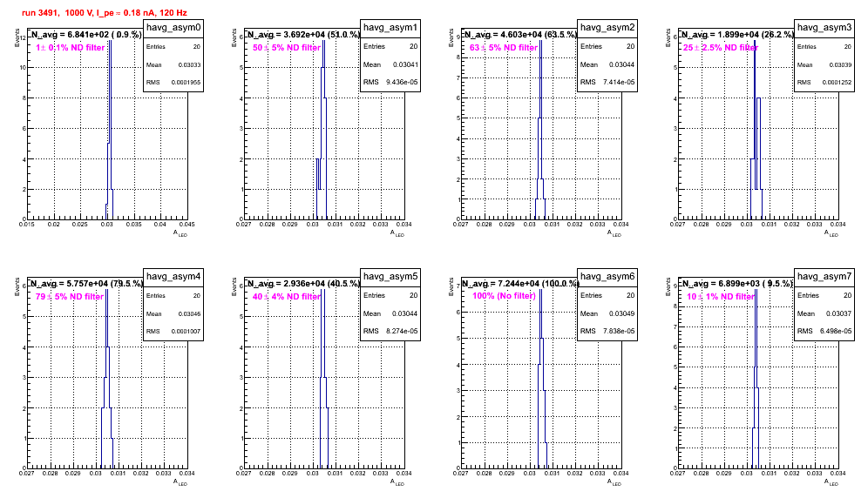Click RMS 6.498e-05 in havg_asym7 stats
The width and height of the screenshot is (868, 498).
824,331
